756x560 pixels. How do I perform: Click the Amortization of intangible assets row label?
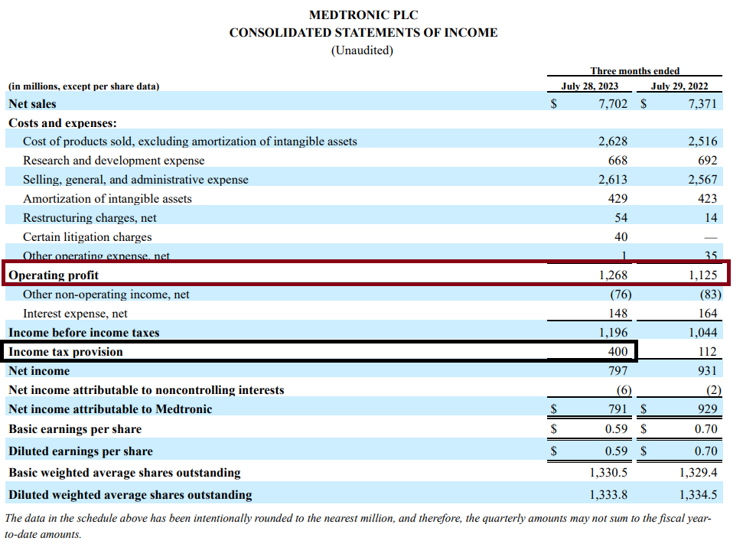pyautogui.click(x=107, y=199)
